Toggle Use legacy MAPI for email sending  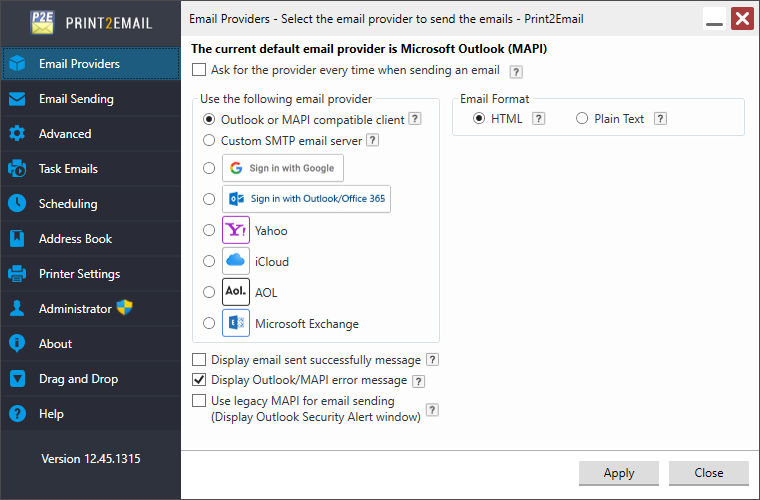tap(199, 401)
